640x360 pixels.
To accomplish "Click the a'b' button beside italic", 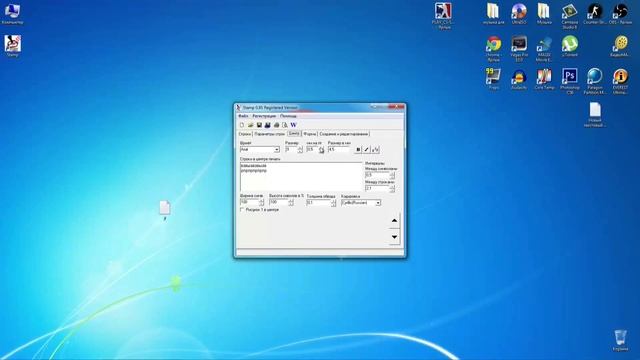I will (375, 150).
